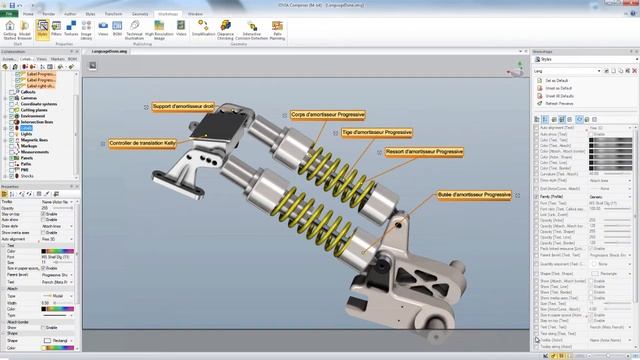Select the 'Tige d'amortisseur Progressive' label

coord(377,133)
